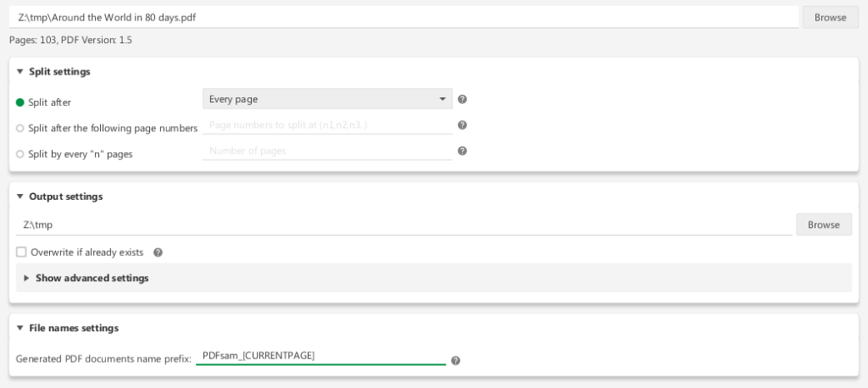Viewport: 868px width, 388px height.
Task: Click the Z:\tmp output destination field
Action: coord(403,224)
